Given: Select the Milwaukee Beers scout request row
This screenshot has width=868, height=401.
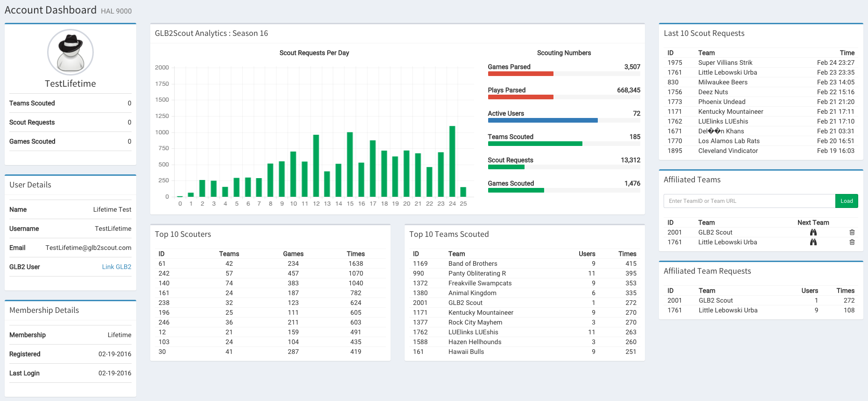Looking at the screenshot, I should coord(722,82).
